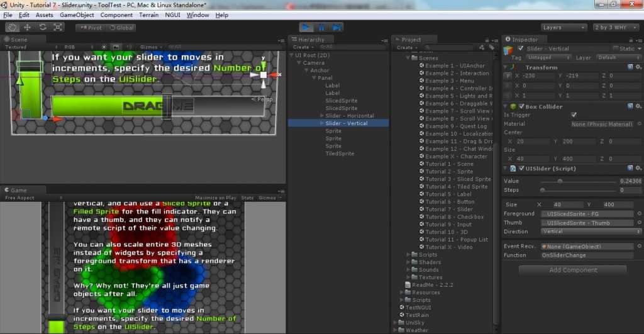Viewport: 644px width, 334px height.
Task: Click the Pause button in toolbar
Action: (321, 28)
